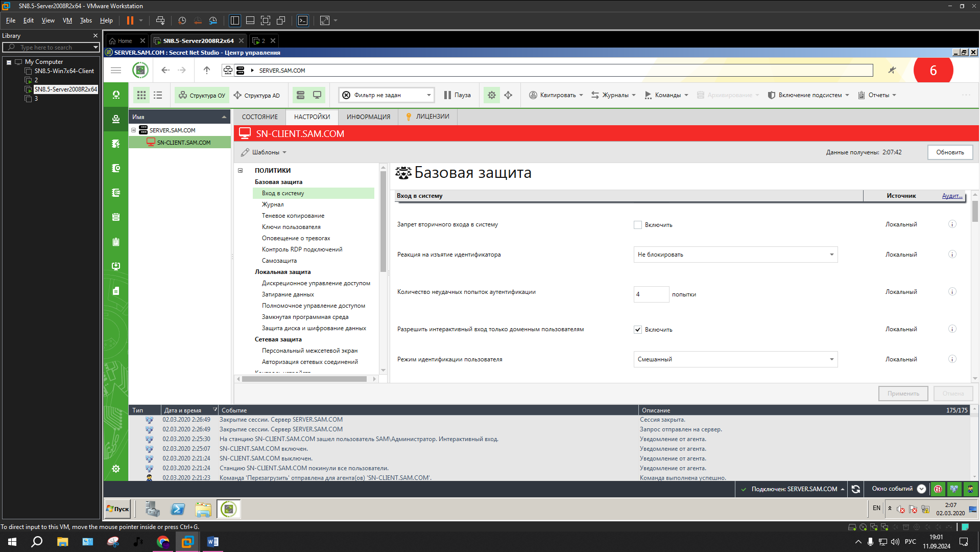Open the Tabs menu in VMware

tap(86, 20)
